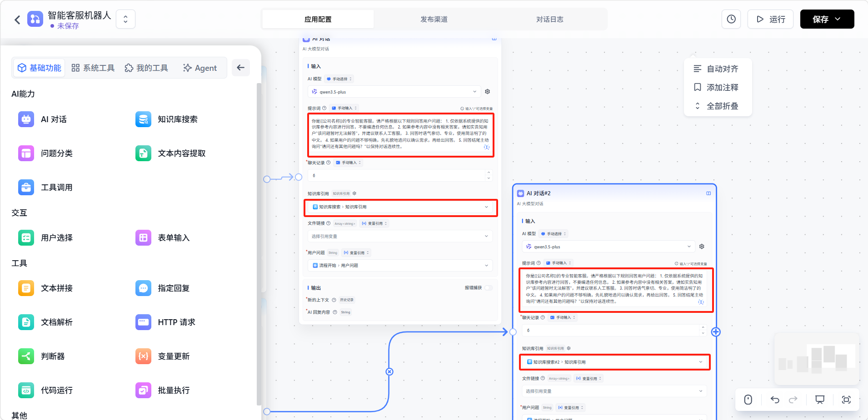Viewport: 868px width, 420px height.
Task: Click the fit-to-screen icon in bottom toolbar
Action: point(846,400)
